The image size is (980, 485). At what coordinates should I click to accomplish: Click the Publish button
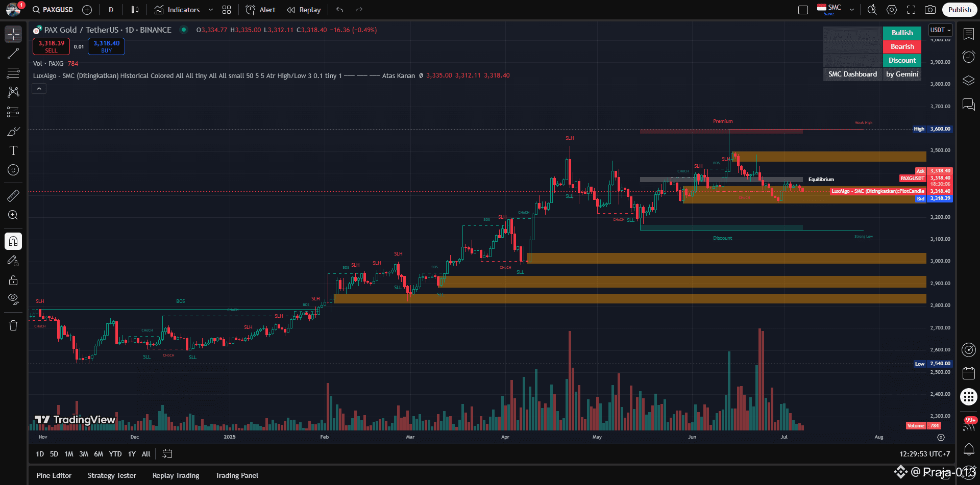pos(959,10)
